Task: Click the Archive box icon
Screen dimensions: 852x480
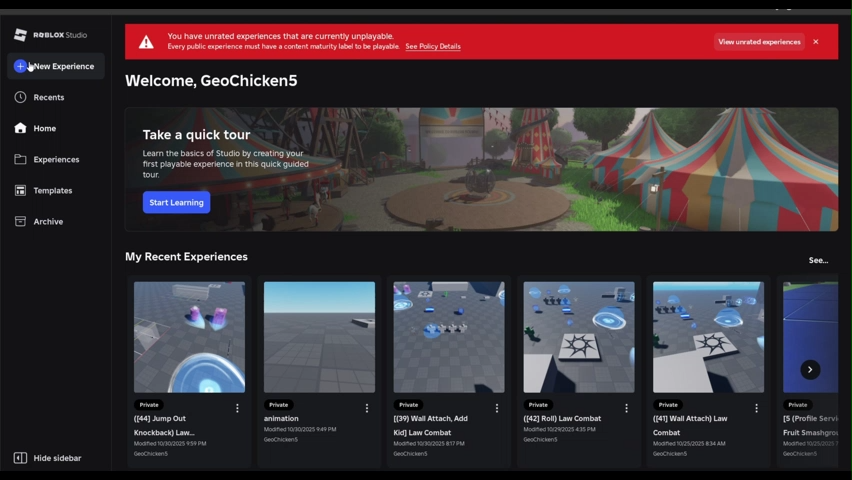Action: [20, 221]
